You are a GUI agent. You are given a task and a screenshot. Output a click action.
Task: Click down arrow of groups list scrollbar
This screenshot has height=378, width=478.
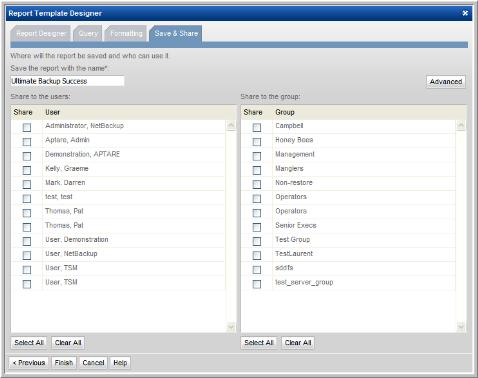(x=461, y=327)
